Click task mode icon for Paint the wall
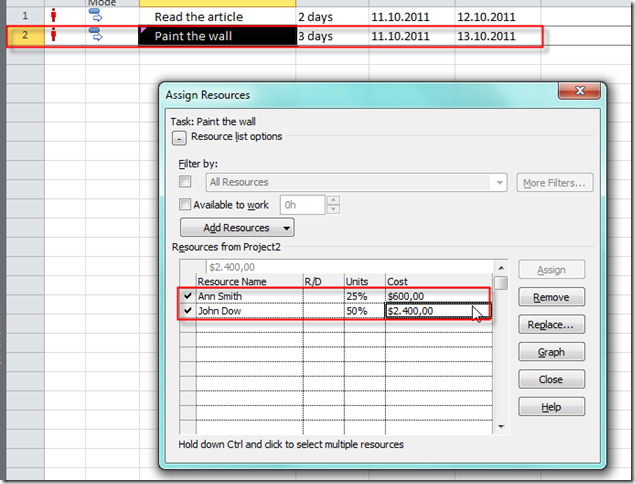The width and height of the screenshot is (635, 484). click(x=97, y=36)
